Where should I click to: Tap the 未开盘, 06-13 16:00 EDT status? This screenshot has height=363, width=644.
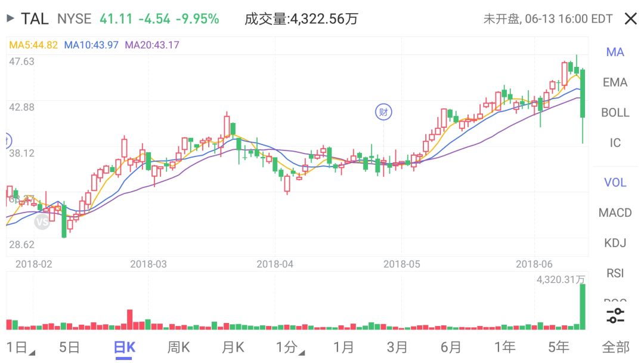[548, 19]
